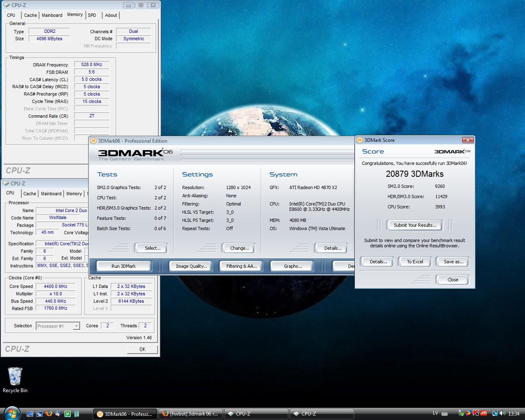The height and width of the screenshot is (420, 525).
Task: Switch to About tab in top CPU-Z window
Action: 111,15
